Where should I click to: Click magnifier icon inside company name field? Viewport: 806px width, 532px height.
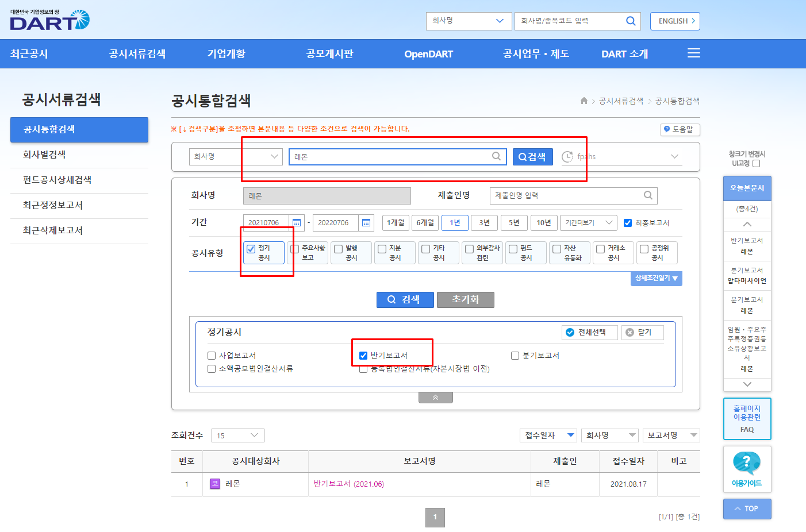(x=497, y=156)
